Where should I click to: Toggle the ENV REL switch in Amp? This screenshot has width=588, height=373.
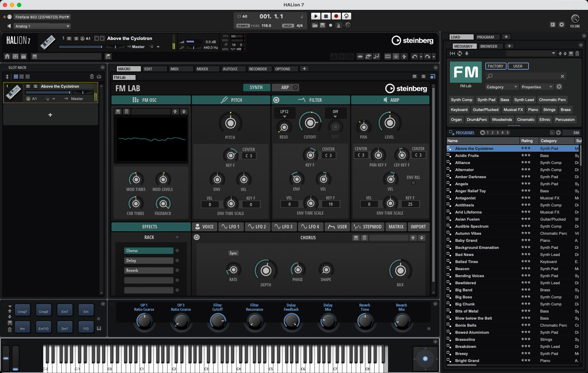click(413, 183)
